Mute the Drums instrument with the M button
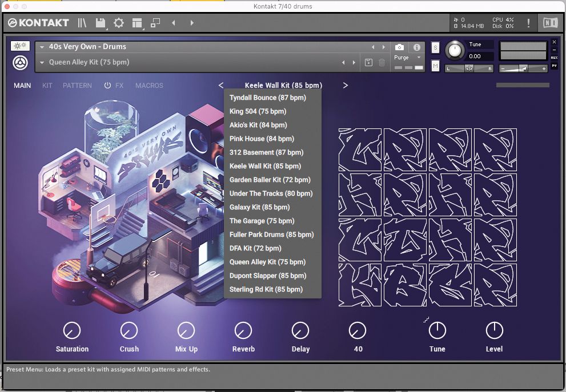566x392 pixels. (436, 66)
